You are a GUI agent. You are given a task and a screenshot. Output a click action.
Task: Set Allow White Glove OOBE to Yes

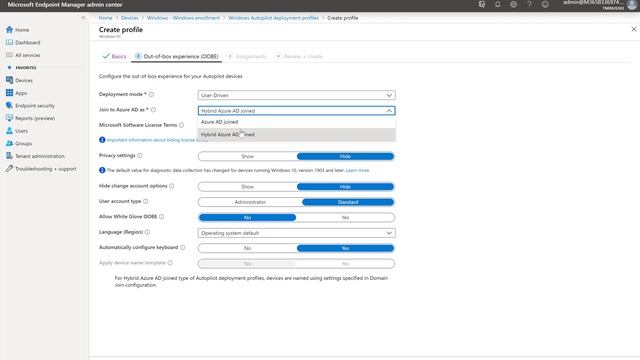point(345,218)
